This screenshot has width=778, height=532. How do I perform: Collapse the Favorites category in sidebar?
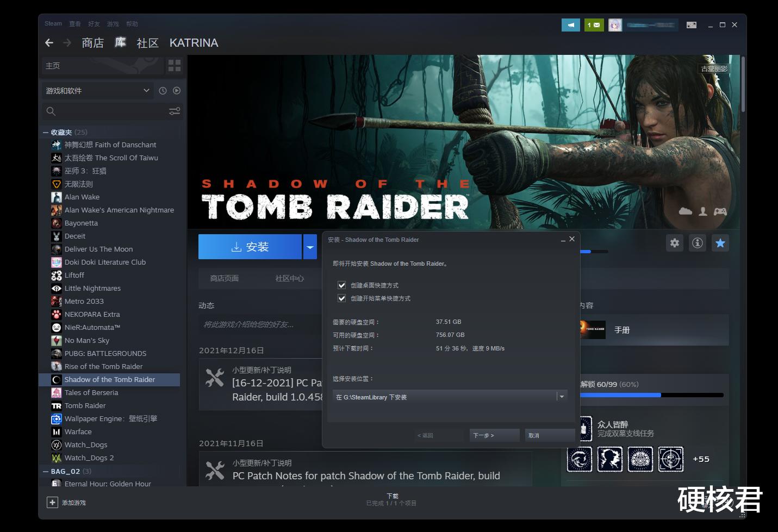46,133
